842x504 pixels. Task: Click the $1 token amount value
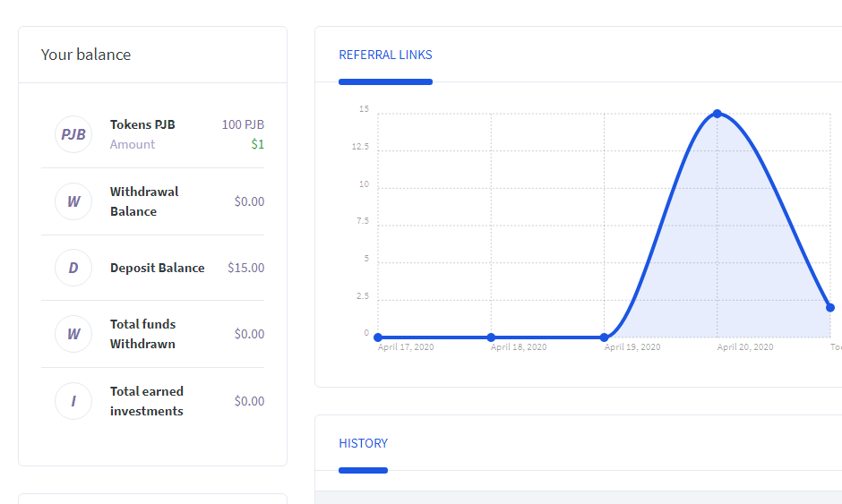(257, 144)
